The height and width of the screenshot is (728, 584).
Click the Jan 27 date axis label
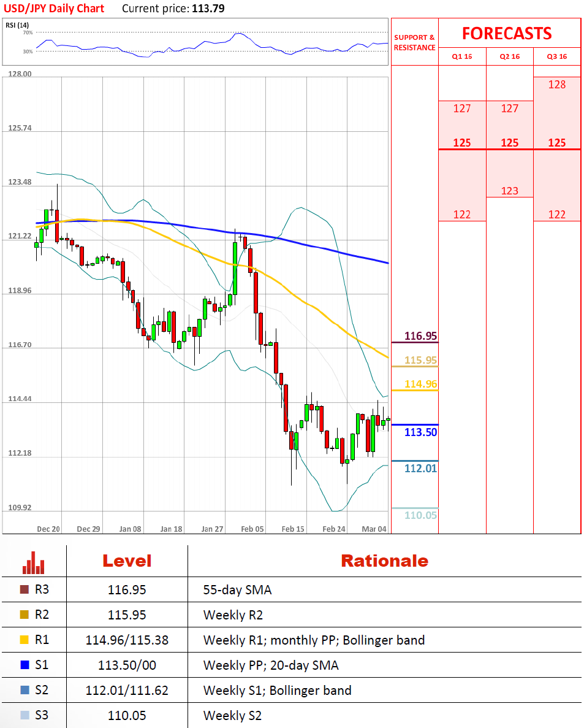click(x=212, y=529)
